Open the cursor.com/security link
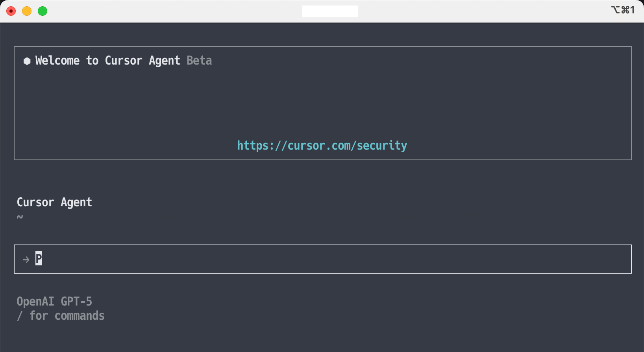This screenshot has width=644, height=352. pyautogui.click(x=322, y=146)
